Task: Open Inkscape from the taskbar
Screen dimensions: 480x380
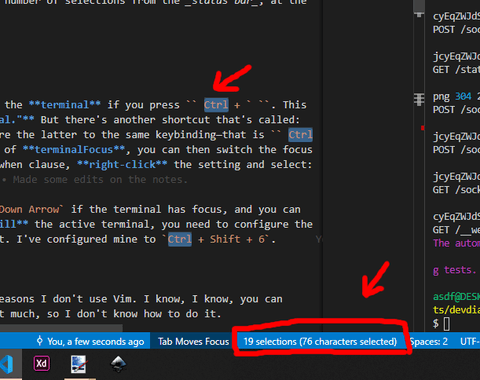Action: (x=118, y=364)
